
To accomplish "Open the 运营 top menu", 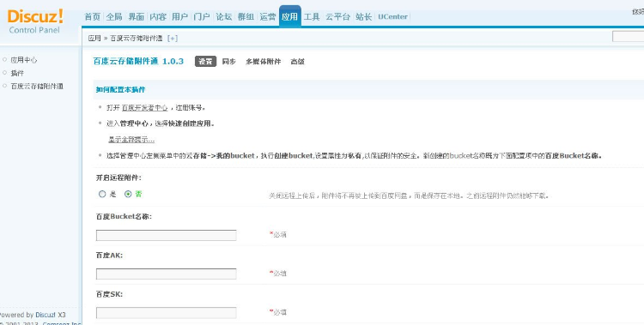I will click(268, 17).
